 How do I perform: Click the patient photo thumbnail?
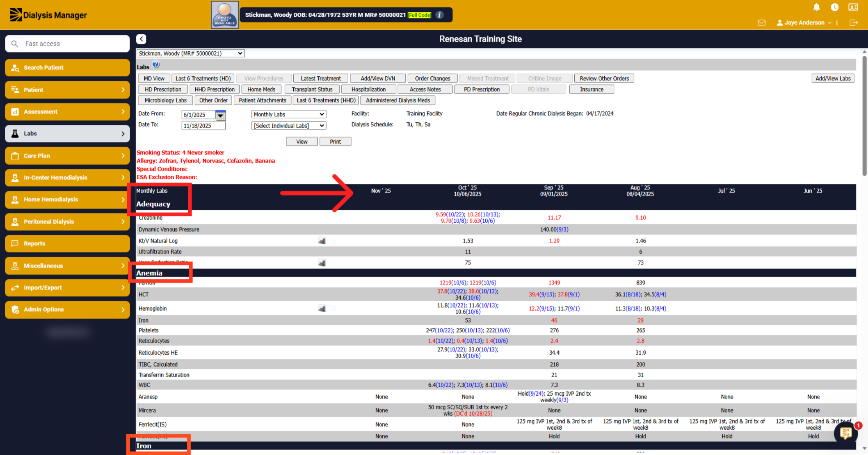(x=225, y=15)
